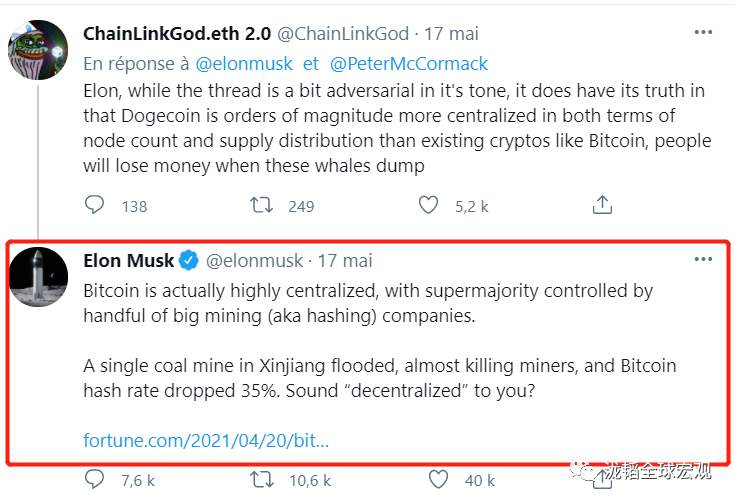The image size is (735, 503).
Task: Click the 17 mai date on ChainLinkGod's tweet
Action: (451, 34)
